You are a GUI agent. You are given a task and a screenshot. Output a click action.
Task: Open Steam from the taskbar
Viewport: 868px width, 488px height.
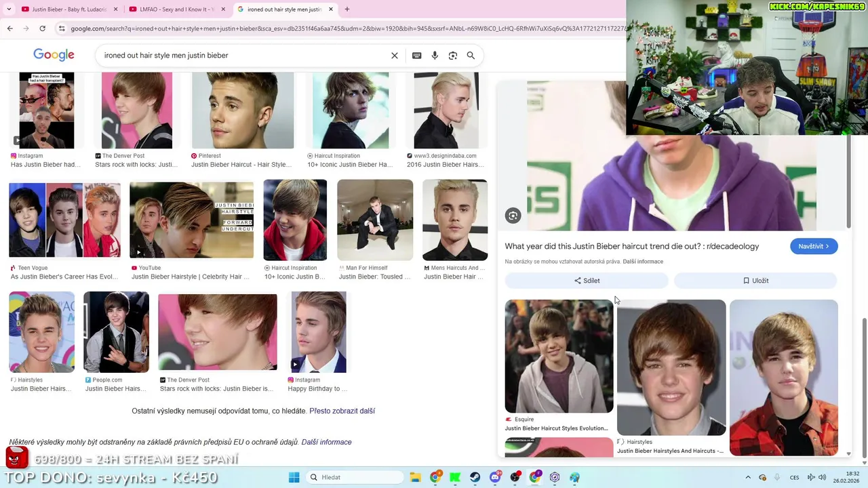[x=475, y=477]
